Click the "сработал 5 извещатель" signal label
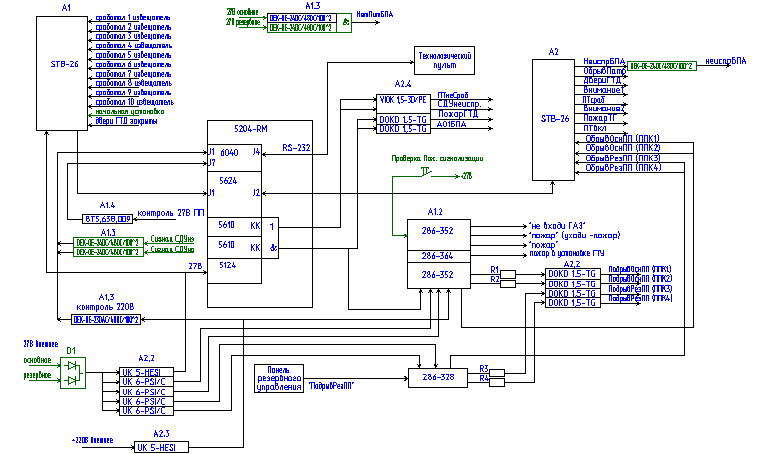 [x=133, y=55]
